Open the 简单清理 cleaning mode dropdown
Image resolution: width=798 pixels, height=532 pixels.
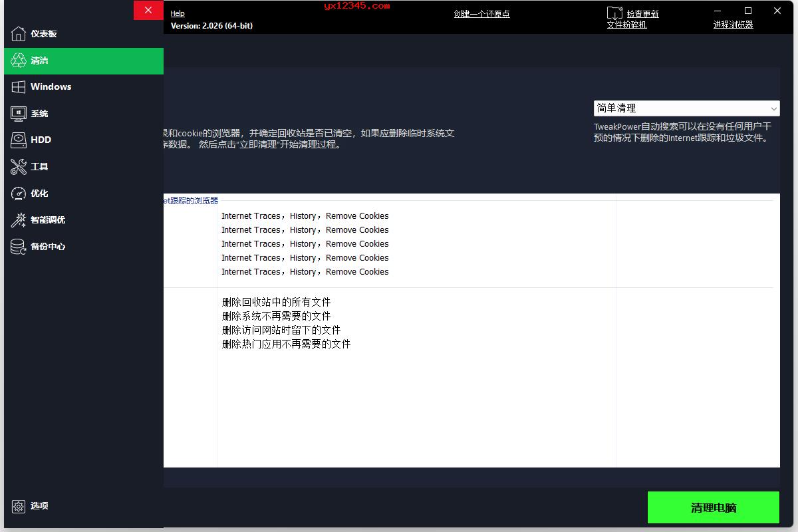[686, 108]
